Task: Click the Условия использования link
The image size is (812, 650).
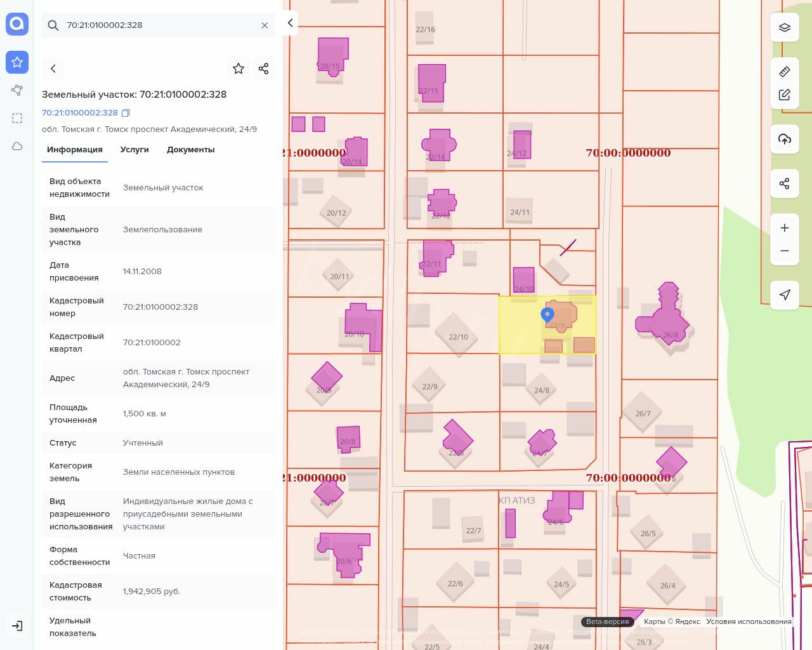Action: (749, 622)
